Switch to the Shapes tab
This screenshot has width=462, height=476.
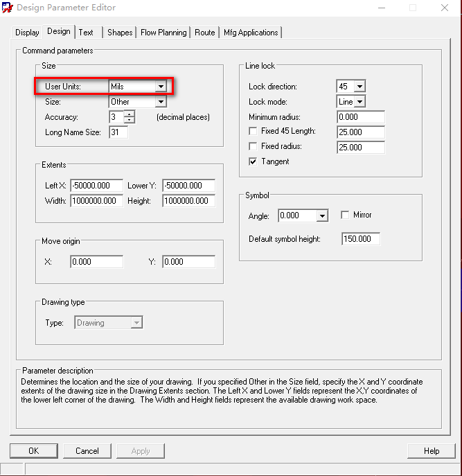pyautogui.click(x=120, y=33)
